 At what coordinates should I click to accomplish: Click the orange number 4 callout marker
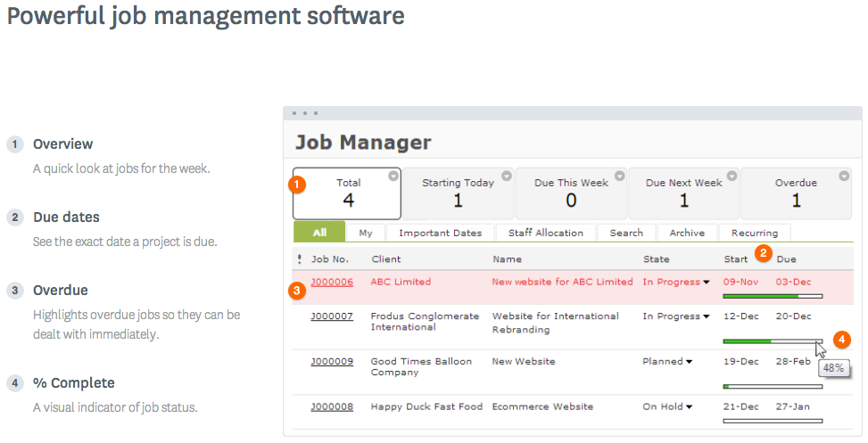[842, 340]
